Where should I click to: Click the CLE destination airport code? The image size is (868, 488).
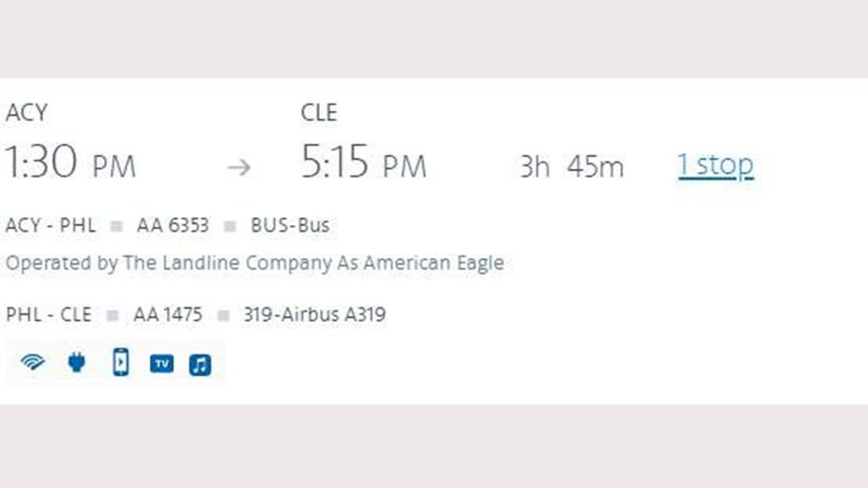319,114
